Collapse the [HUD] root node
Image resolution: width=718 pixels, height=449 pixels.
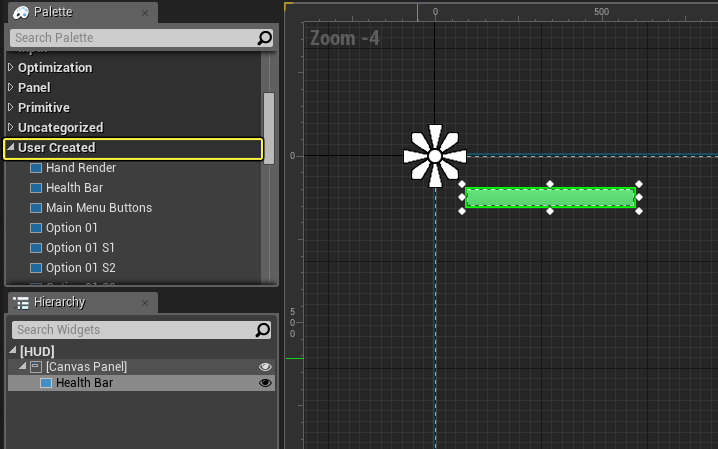(x=13, y=351)
